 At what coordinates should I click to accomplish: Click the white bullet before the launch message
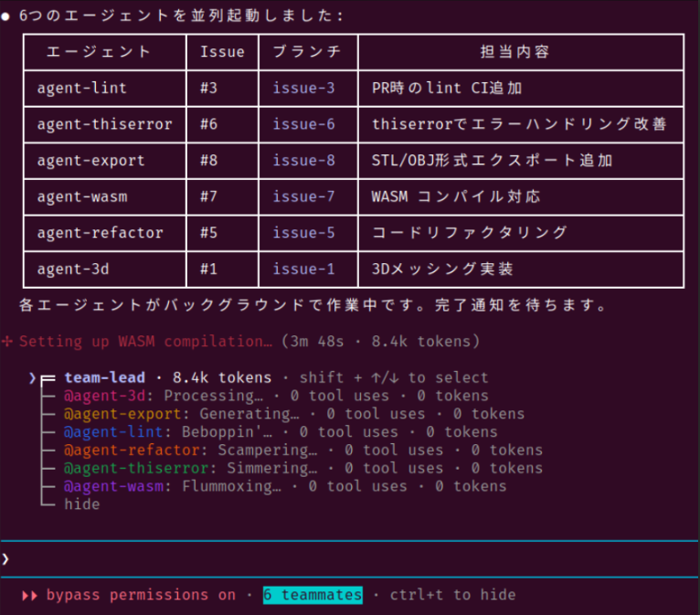[6, 16]
